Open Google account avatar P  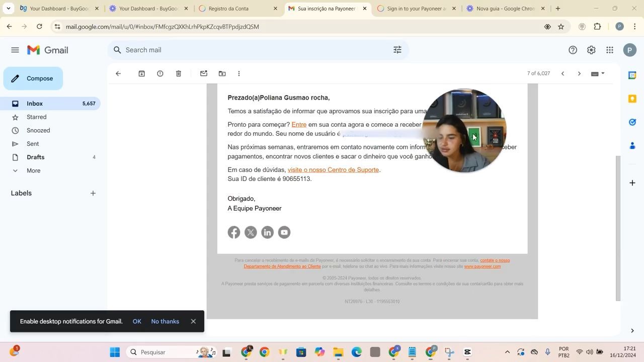point(629,50)
